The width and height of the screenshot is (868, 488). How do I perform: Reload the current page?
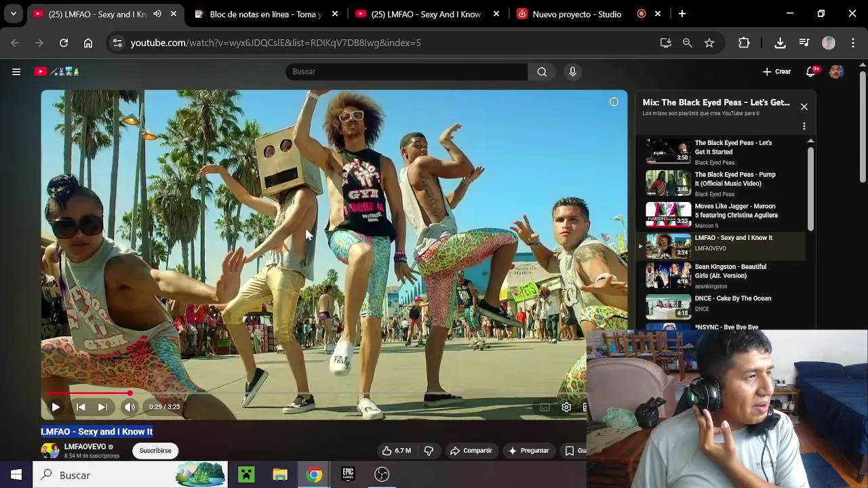(64, 43)
